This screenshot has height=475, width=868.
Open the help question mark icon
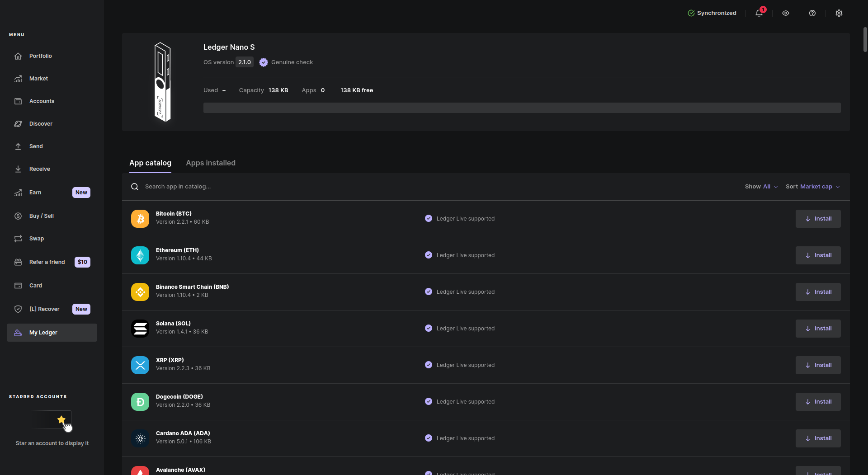pyautogui.click(x=812, y=13)
